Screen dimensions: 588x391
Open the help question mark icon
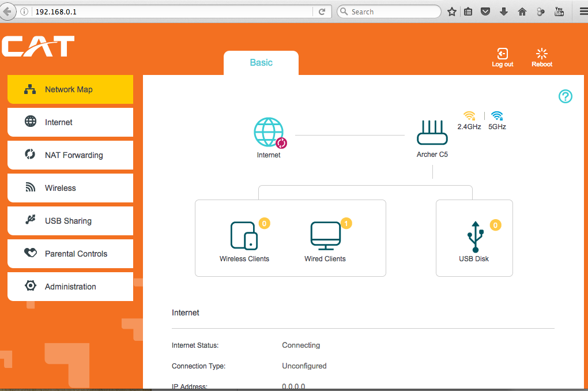click(x=565, y=96)
